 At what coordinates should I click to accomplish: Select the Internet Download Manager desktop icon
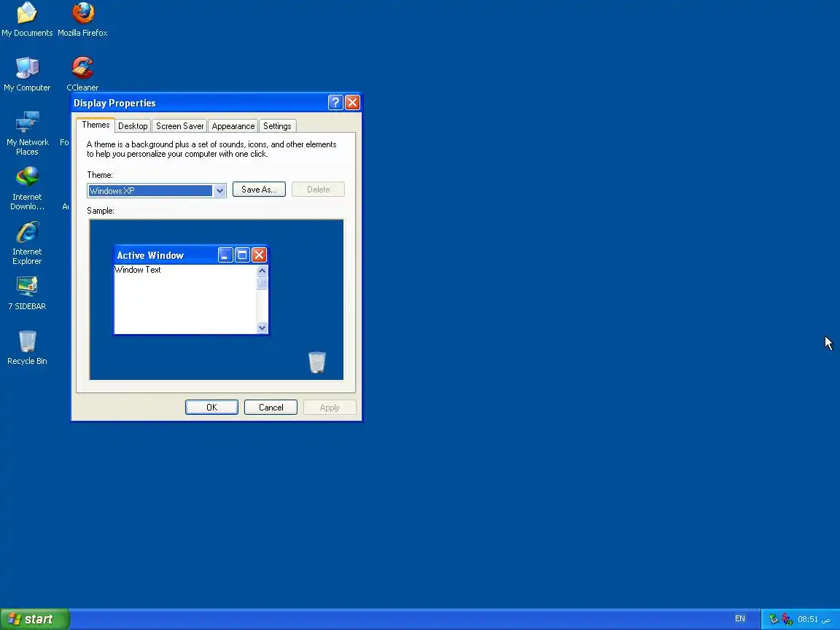point(27,187)
